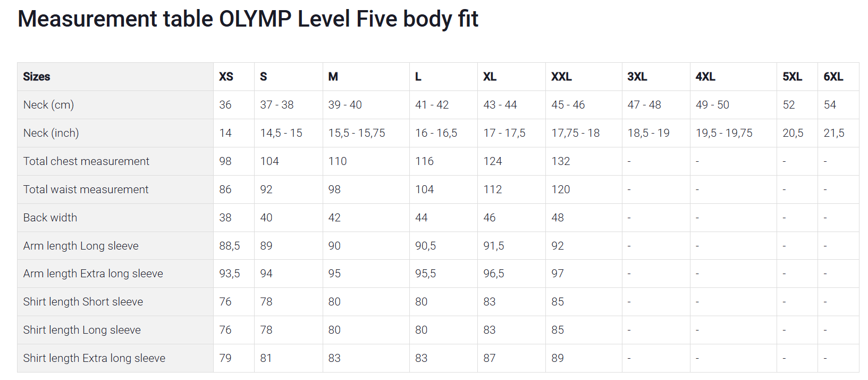Click 'Arm length Extra long sleeve' label
Screen dimensions: 868x380
[93, 274]
